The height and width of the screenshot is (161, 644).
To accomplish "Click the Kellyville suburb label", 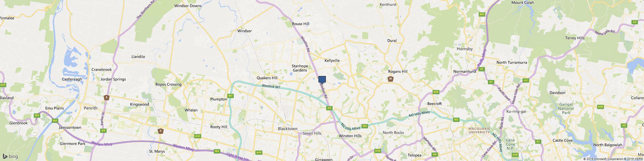I will pyautogui.click(x=332, y=61).
